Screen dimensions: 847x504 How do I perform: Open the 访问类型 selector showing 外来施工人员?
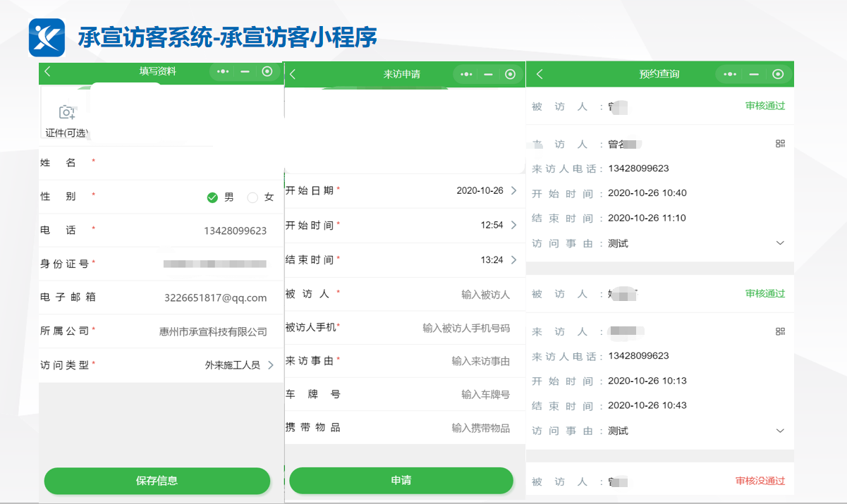tap(238, 365)
